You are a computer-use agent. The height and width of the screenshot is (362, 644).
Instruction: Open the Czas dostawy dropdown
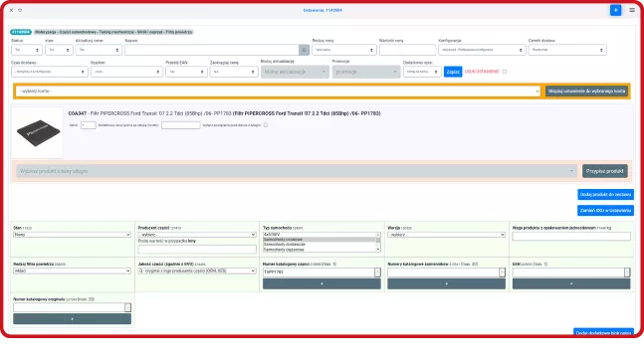pos(50,72)
